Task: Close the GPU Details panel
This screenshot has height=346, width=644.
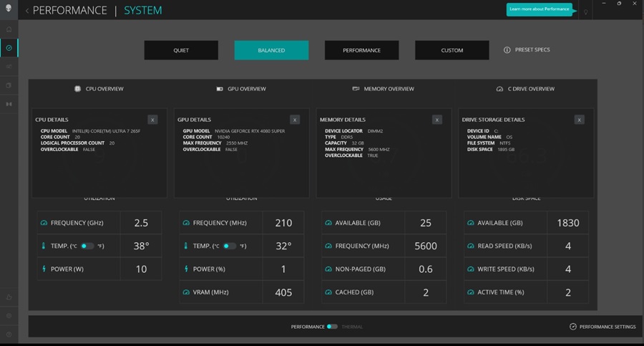Action: (x=295, y=120)
